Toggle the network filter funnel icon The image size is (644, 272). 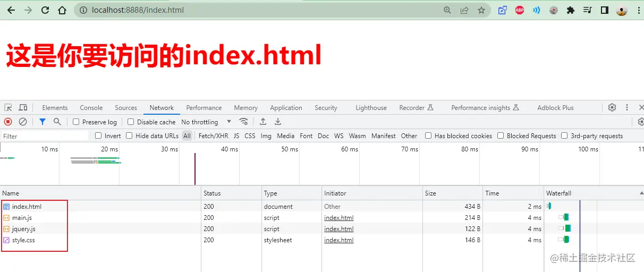coord(43,122)
